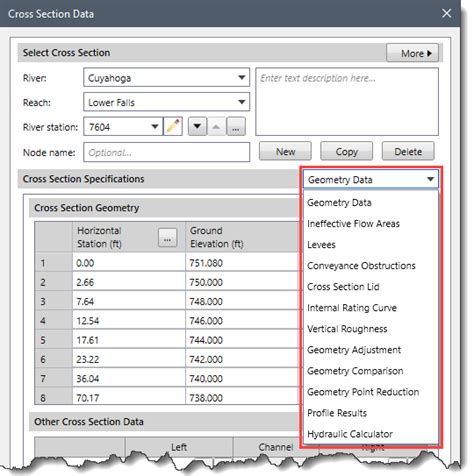Click horizontal station cell 7.64
This screenshot has width=474, height=476.
pos(129,301)
